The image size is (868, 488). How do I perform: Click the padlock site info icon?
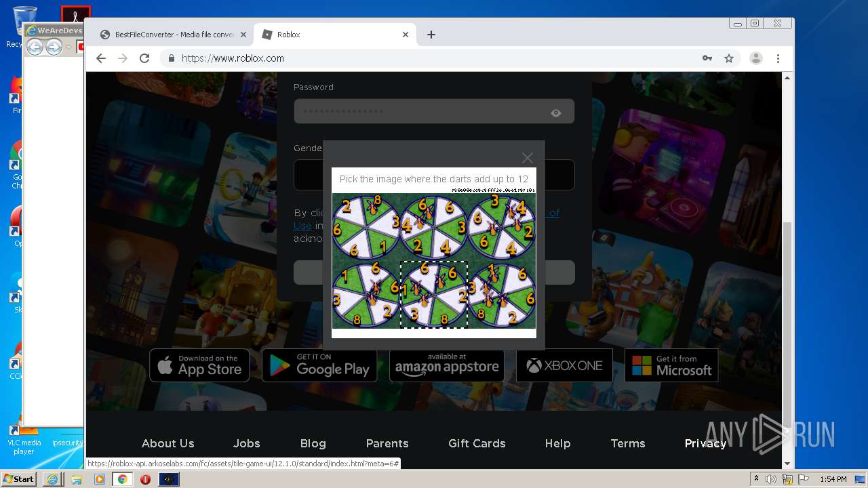click(171, 58)
